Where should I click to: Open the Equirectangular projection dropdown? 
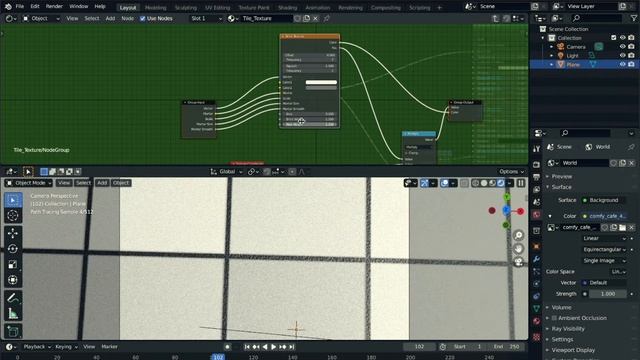click(604, 249)
